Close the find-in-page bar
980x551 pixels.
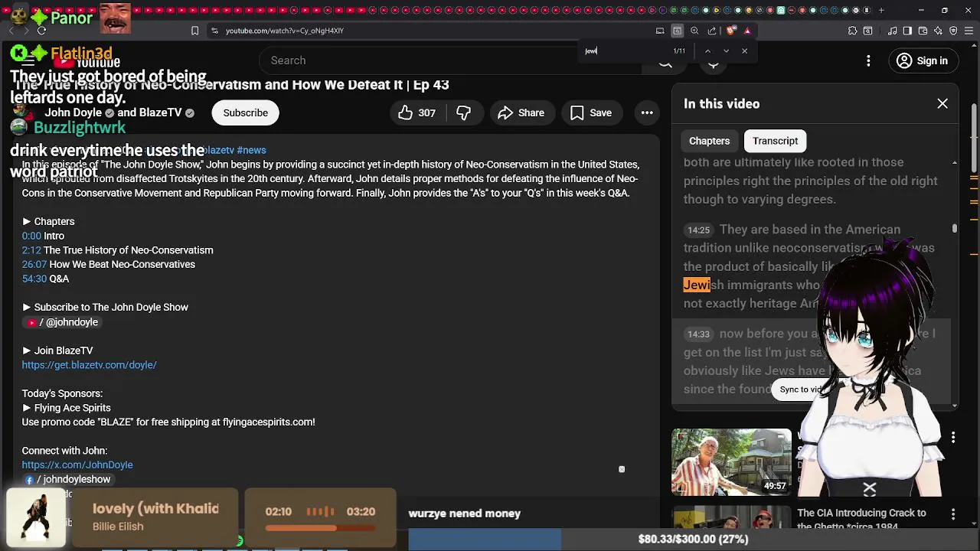point(744,51)
